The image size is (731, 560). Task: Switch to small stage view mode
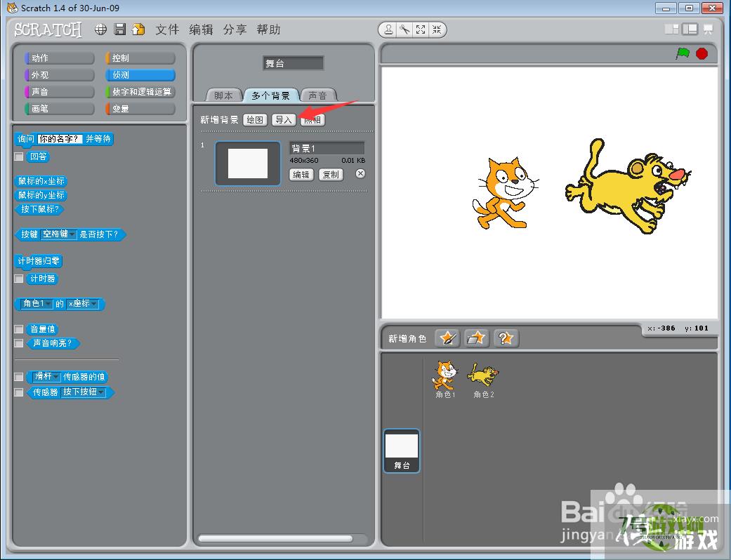point(672,29)
